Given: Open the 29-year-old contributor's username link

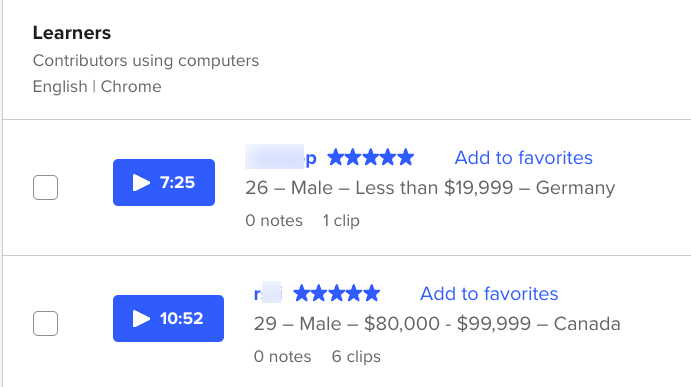Looking at the screenshot, I should tap(268, 293).
